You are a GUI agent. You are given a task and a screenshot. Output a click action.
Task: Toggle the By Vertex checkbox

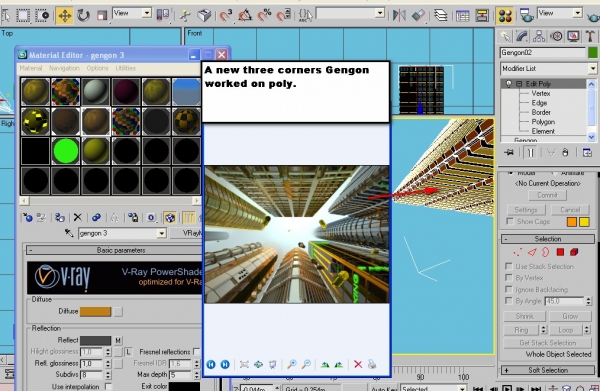click(509, 277)
